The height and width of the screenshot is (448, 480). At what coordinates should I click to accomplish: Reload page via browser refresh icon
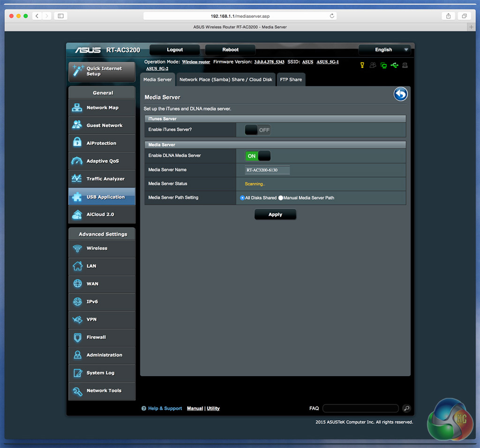coord(332,16)
